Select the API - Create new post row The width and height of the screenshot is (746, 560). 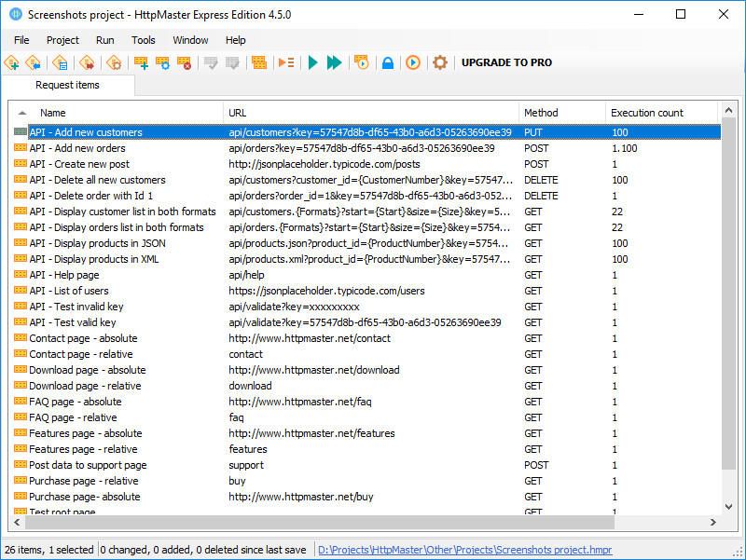112,164
